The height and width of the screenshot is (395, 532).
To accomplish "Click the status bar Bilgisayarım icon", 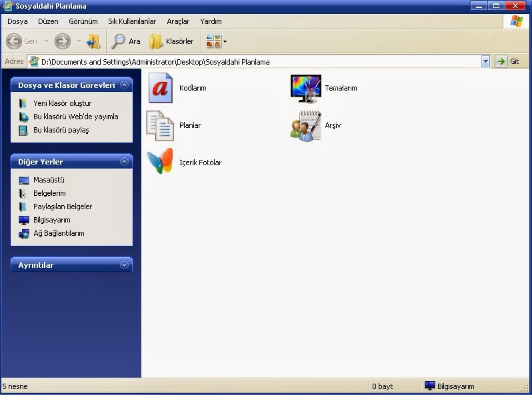I will click(x=430, y=386).
